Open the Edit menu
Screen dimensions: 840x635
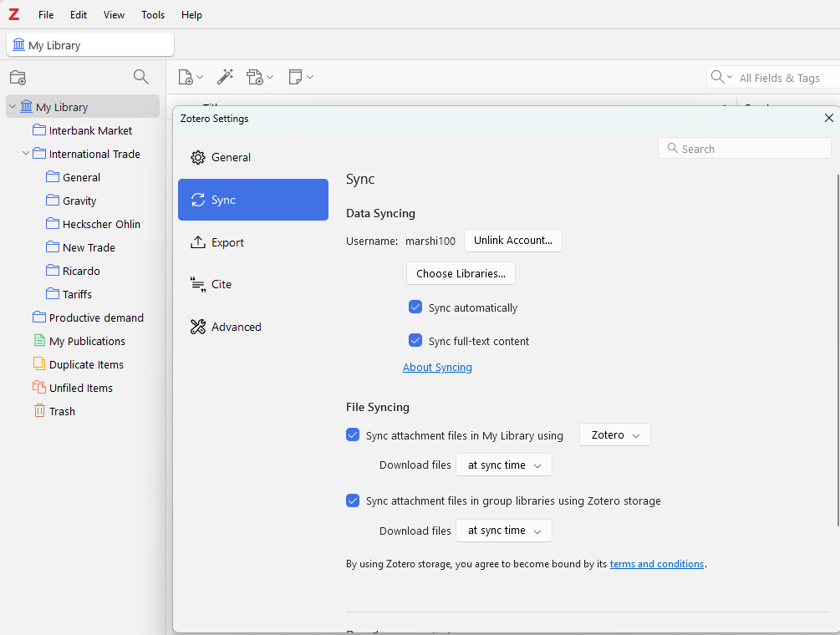[79, 15]
